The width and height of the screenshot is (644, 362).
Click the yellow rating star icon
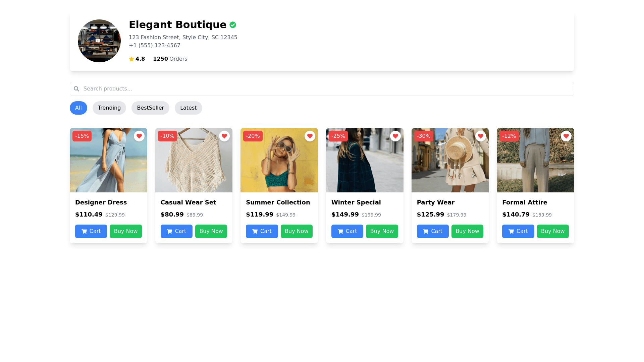coord(131,59)
